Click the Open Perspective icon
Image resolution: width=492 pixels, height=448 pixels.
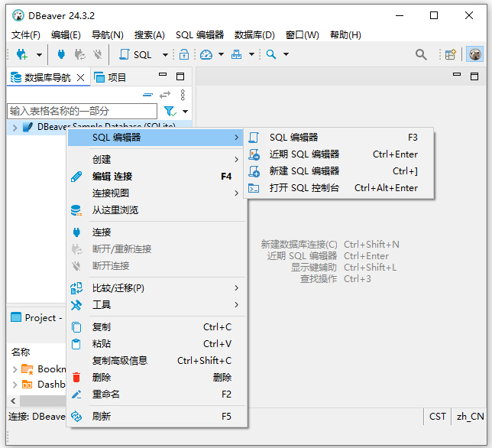pyautogui.click(x=451, y=54)
